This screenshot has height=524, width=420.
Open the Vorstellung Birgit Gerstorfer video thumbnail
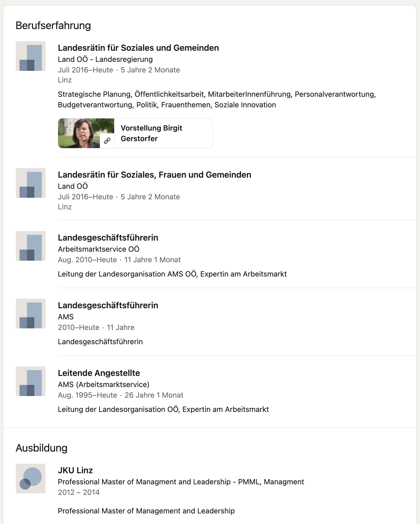[86, 133]
